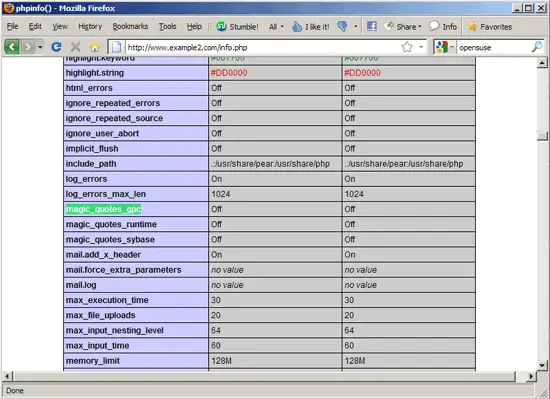
Task: Open the Tools menu
Action: coord(167,27)
